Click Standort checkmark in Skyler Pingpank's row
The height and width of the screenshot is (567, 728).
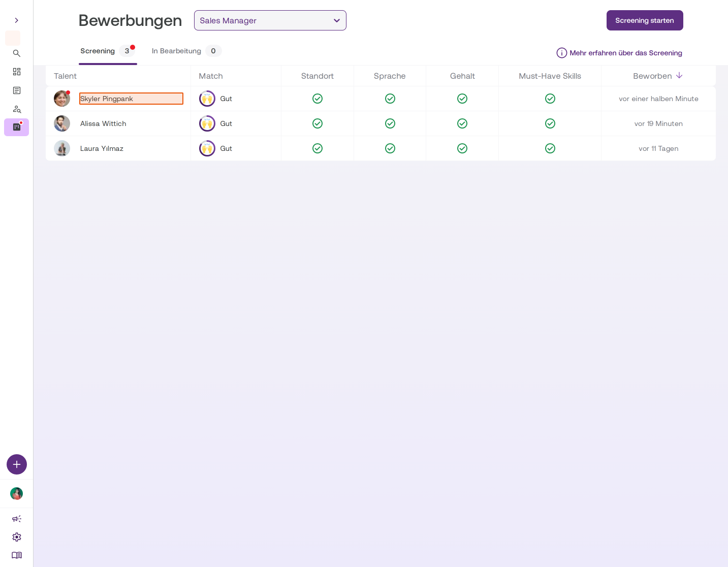point(318,99)
